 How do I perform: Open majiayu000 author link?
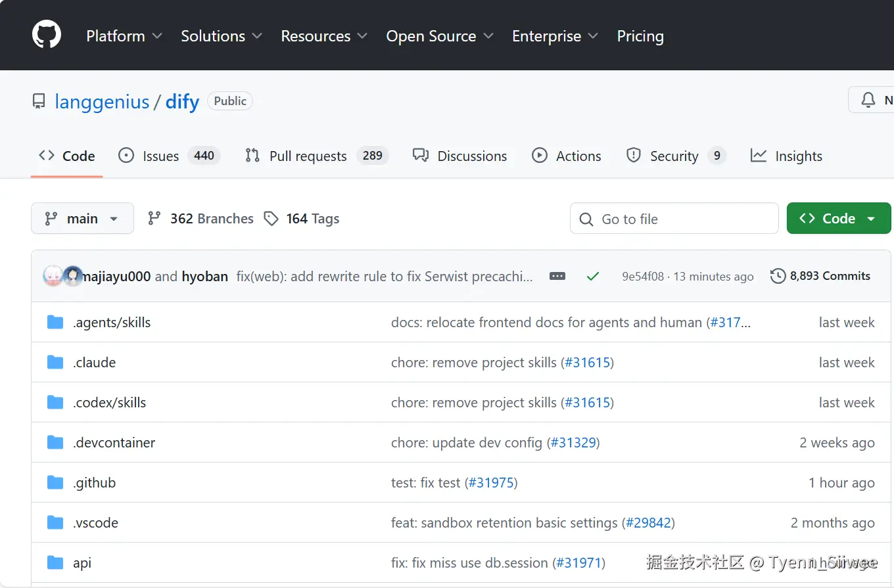pos(118,277)
